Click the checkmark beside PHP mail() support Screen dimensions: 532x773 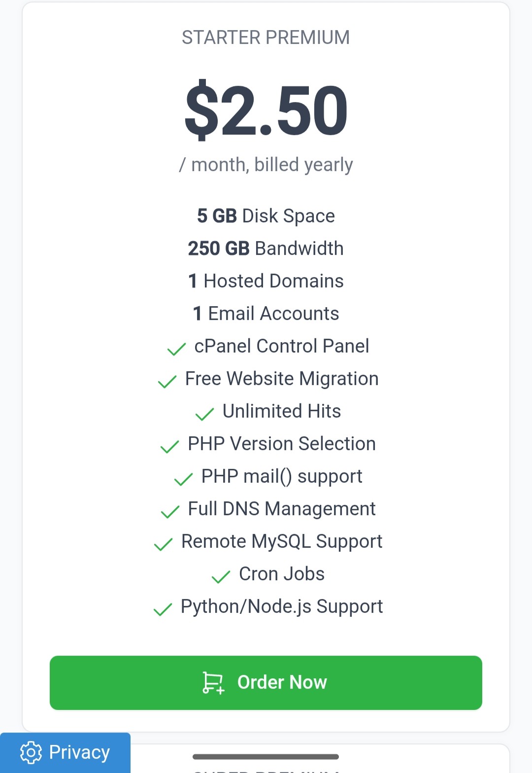(183, 479)
